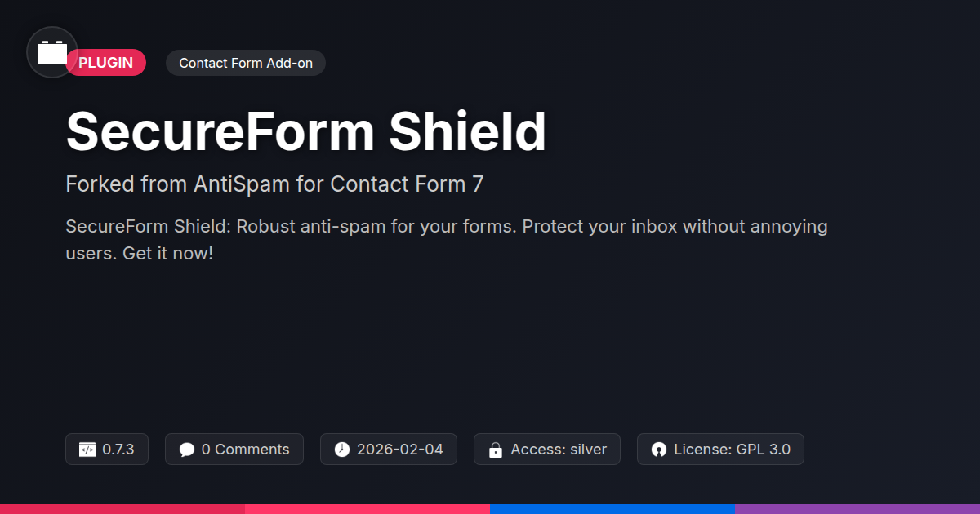Click the version code icon
Image resolution: width=980 pixels, height=514 pixels.
coord(87,450)
